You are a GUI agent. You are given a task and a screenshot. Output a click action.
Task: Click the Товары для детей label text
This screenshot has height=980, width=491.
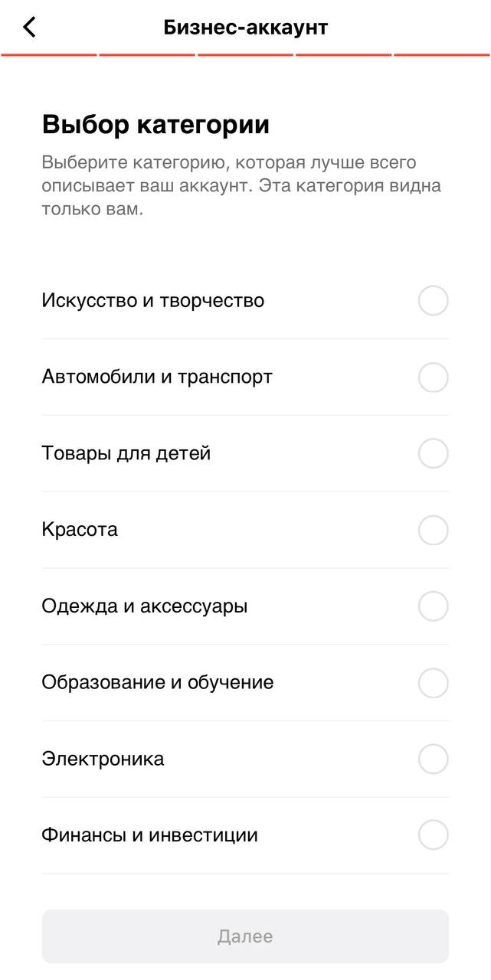(x=126, y=454)
